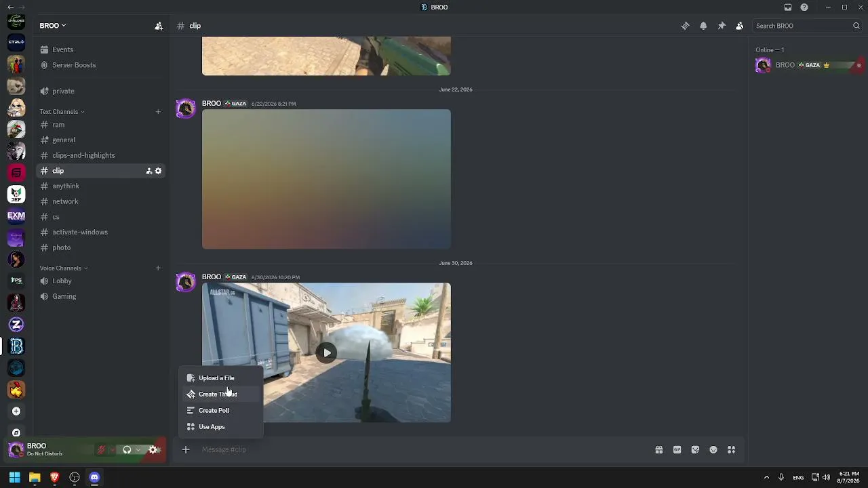Screen dimensions: 868x488
Task: Collapse the Text Channels category
Action: 62,112
